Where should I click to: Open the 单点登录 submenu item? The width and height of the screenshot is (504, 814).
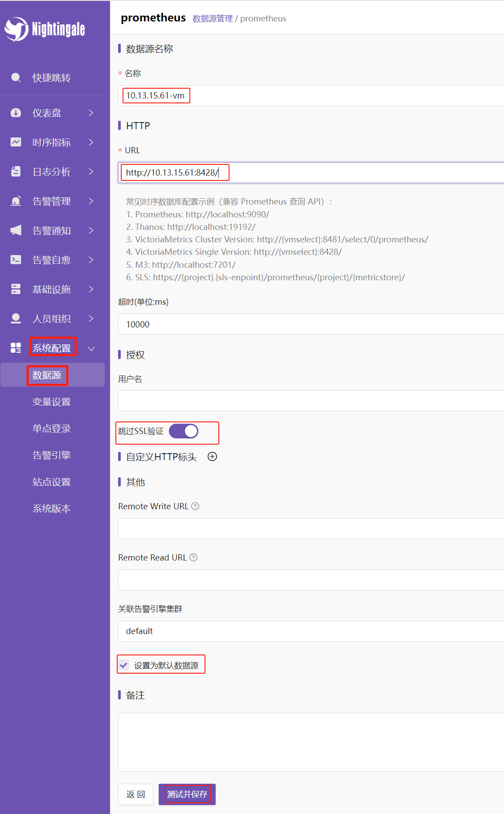coord(52,429)
